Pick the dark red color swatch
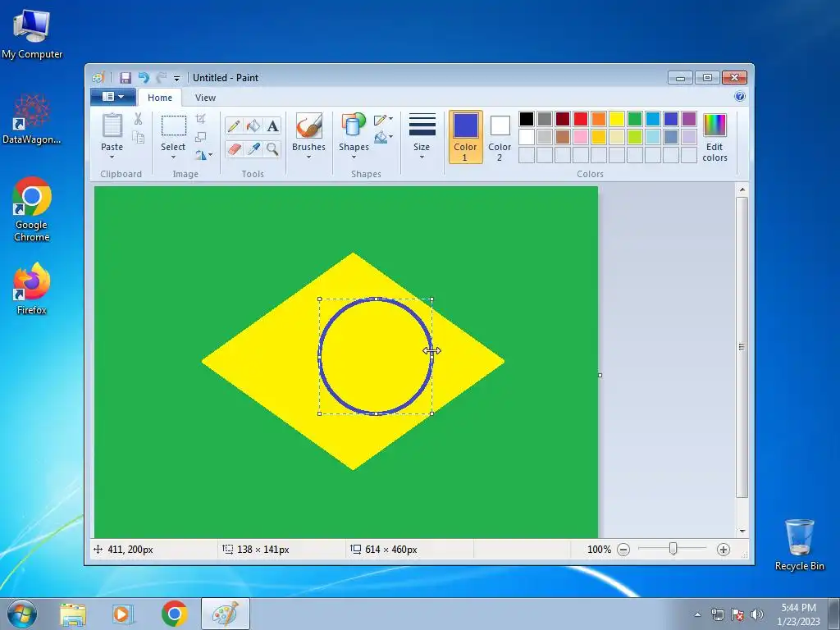The image size is (840, 630). tap(563, 119)
